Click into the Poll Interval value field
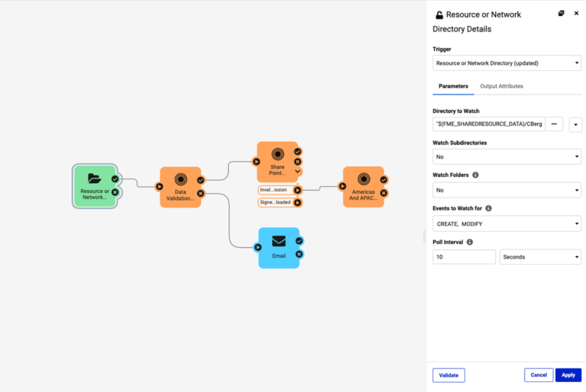 click(x=464, y=257)
